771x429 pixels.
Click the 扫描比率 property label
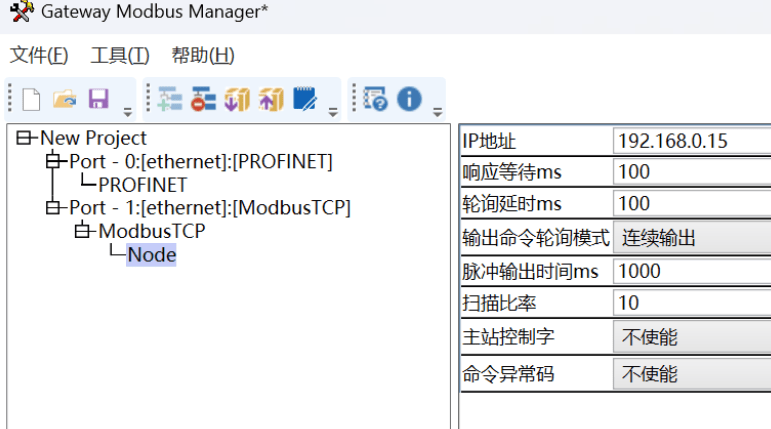click(x=499, y=303)
